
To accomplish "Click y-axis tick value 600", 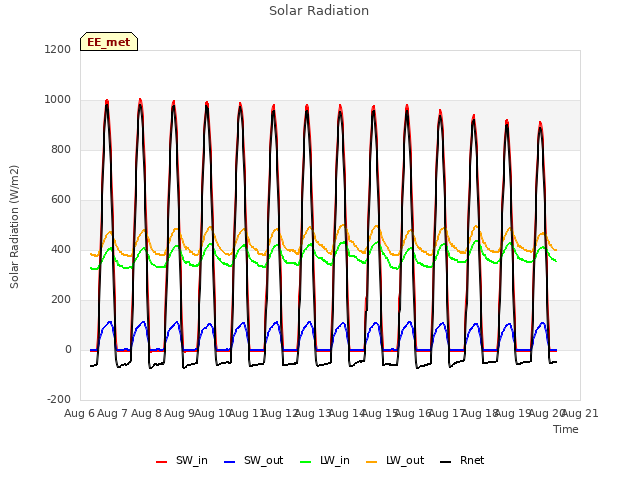I will pyautogui.click(x=61, y=200).
